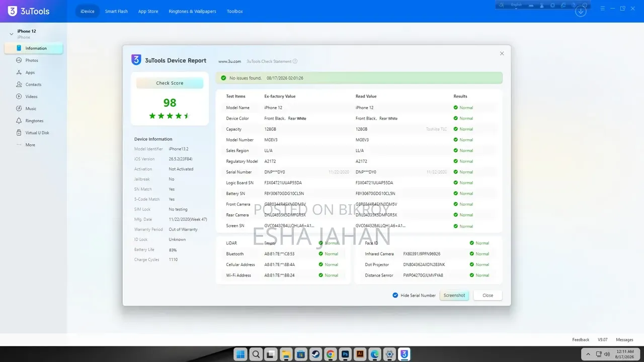The width and height of the screenshot is (644, 362).
Task: Open Illustrator from the taskbar
Action: 360,354
